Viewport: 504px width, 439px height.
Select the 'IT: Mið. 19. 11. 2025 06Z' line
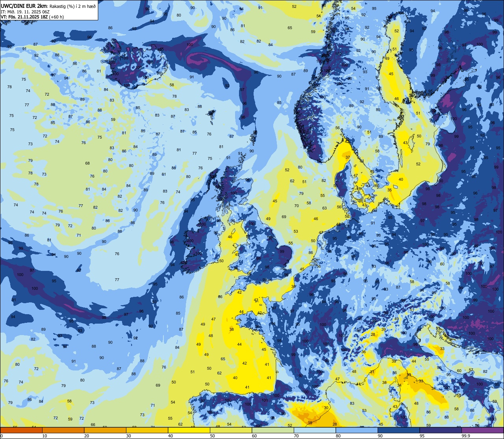25,11
